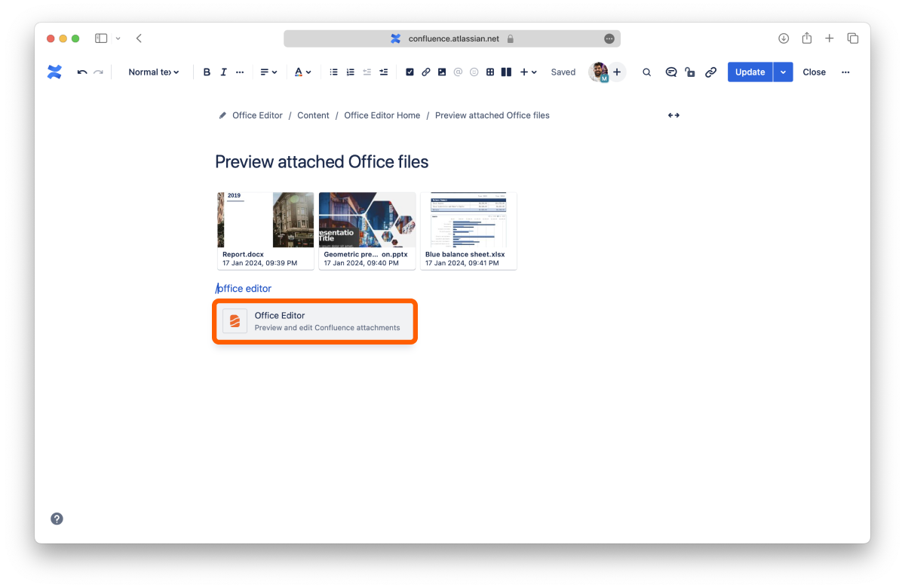The width and height of the screenshot is (905, 588).
Task: Click the Confluence logo icon
Action: click(x=54, y=72)
